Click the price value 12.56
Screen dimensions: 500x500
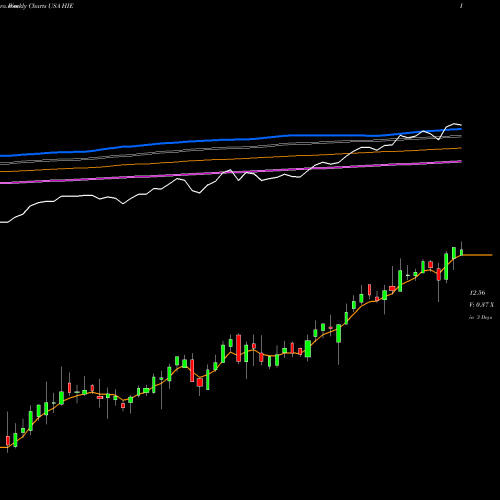[477, 293]
